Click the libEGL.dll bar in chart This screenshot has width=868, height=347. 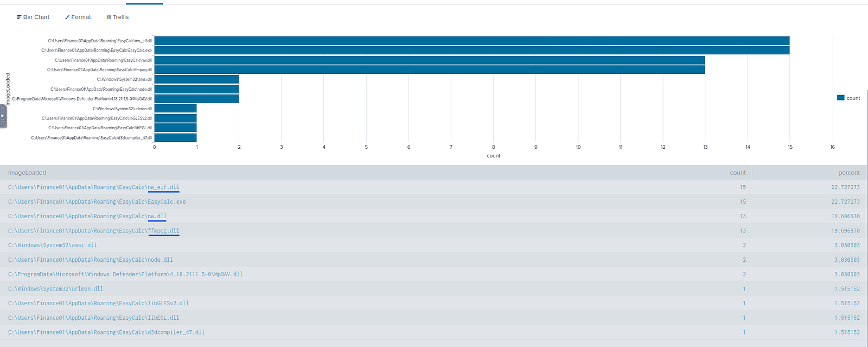pyautogui.click(x=175, y=128)
